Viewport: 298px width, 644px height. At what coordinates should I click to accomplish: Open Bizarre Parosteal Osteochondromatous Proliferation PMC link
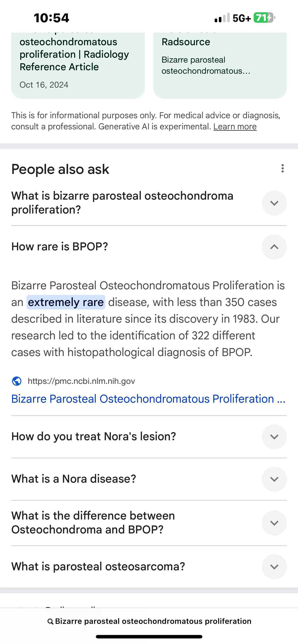point(148,399)
